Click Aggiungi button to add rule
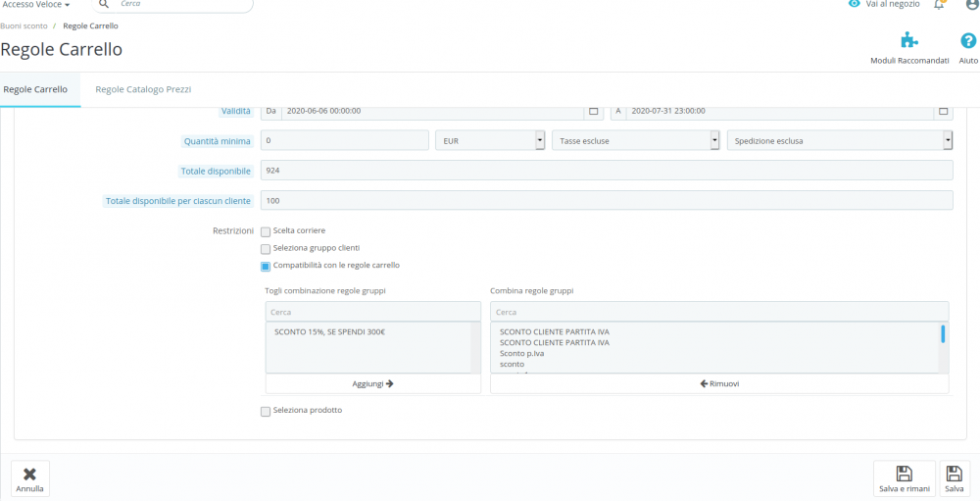 click(373, 383)
